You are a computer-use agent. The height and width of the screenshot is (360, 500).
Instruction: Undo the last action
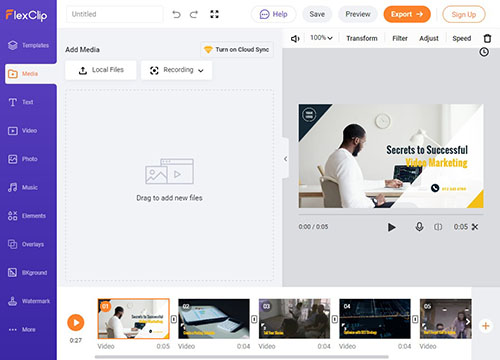click(x=176, y=14)
